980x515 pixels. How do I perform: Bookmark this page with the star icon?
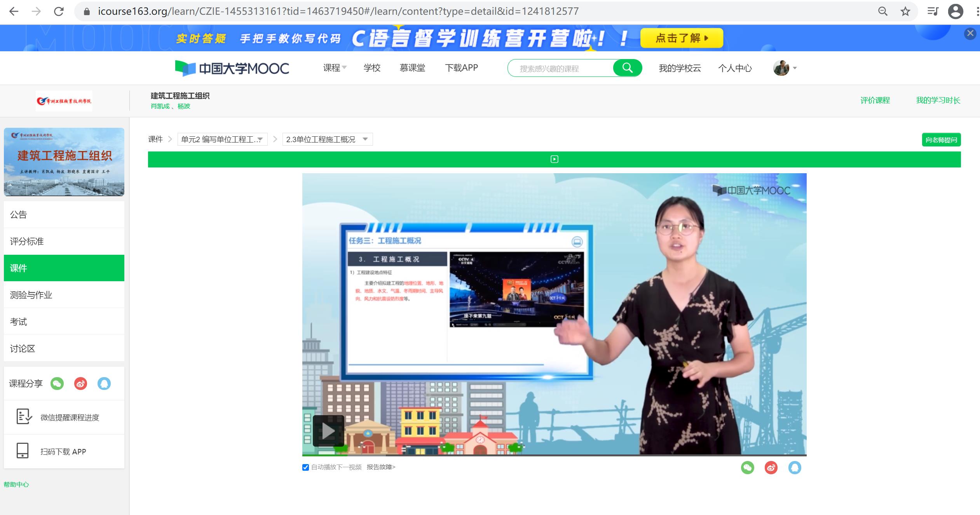click(x=905, y=11)
